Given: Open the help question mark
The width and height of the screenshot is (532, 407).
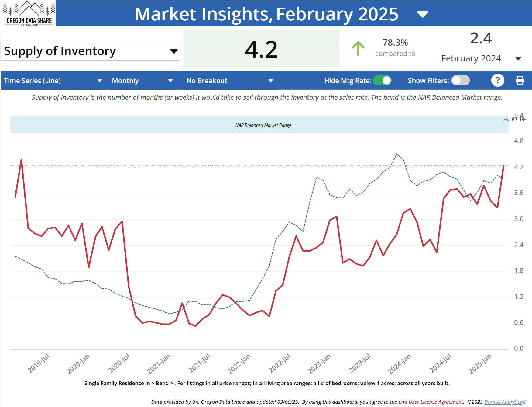Looking at the screenshot, I should 498,80.
